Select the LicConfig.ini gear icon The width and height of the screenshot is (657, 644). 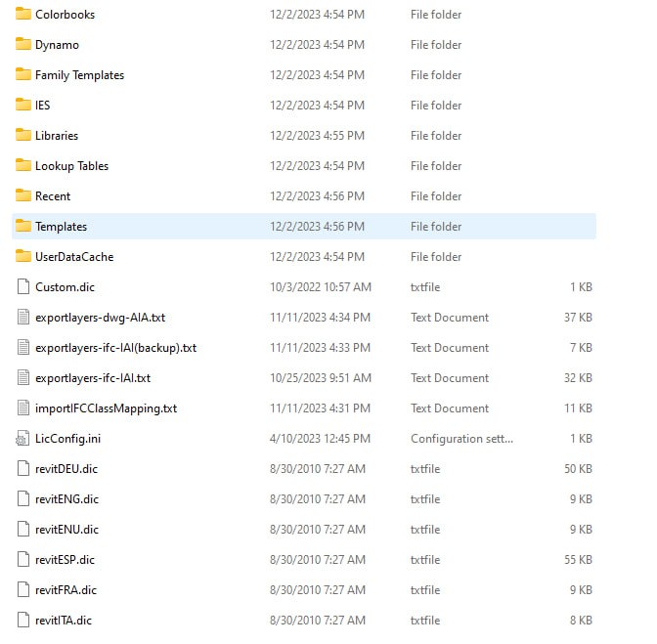22,439
